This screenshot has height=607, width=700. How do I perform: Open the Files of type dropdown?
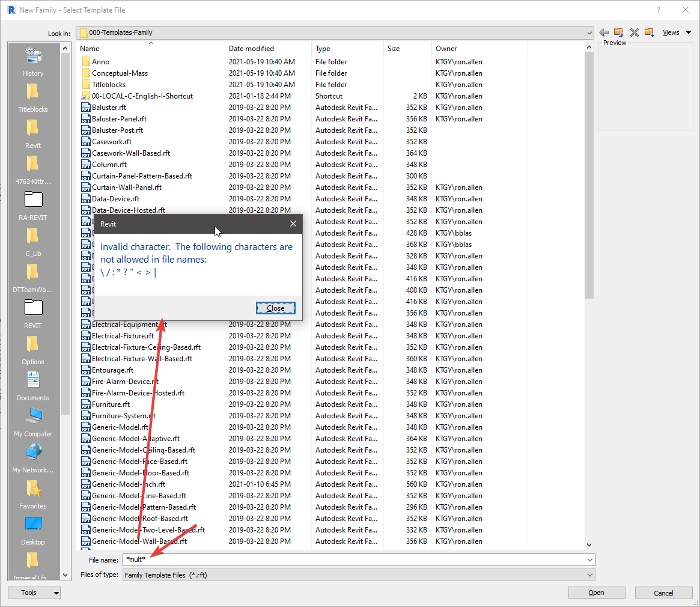click(588, 575)
